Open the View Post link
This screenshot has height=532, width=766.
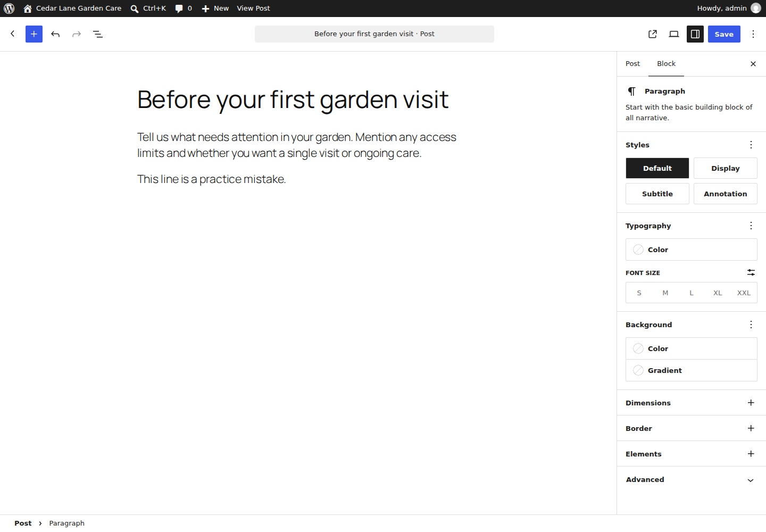253,9
